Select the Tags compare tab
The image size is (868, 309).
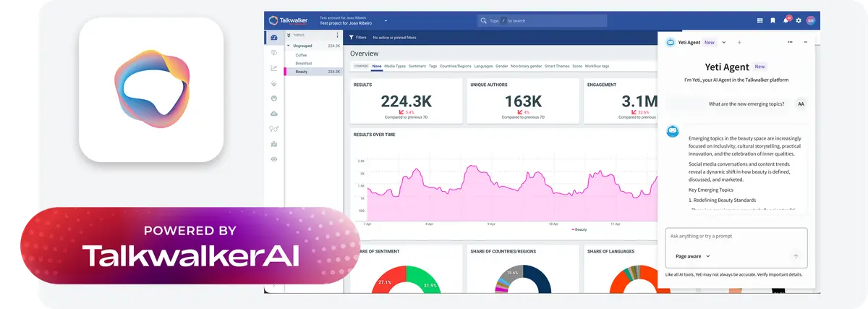[x=433, y=66]
